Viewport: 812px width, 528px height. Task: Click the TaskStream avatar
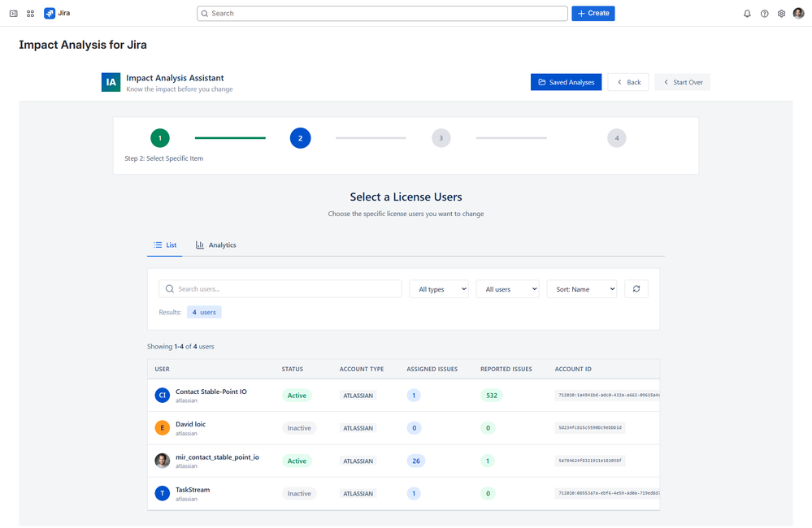tap(162, 493)
